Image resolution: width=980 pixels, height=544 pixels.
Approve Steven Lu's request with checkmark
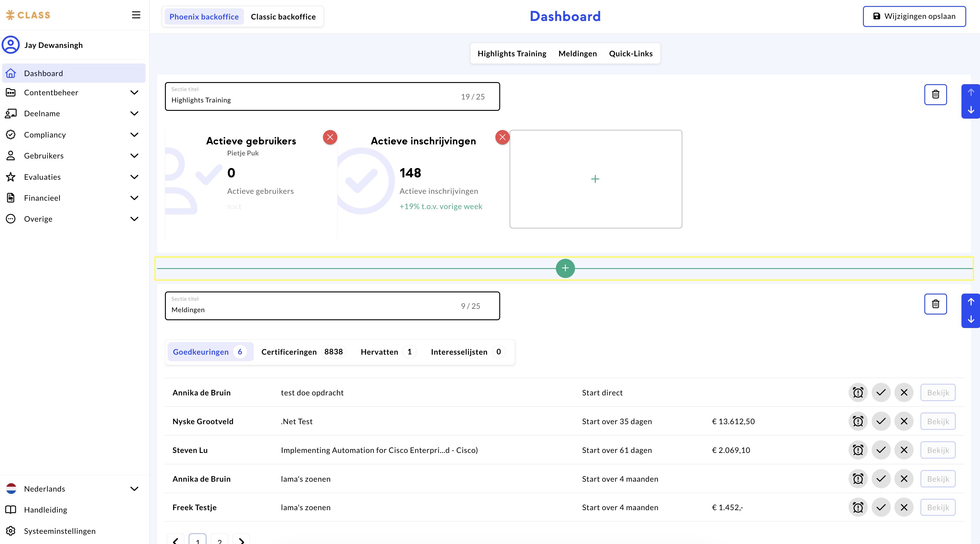click(881, 450)
